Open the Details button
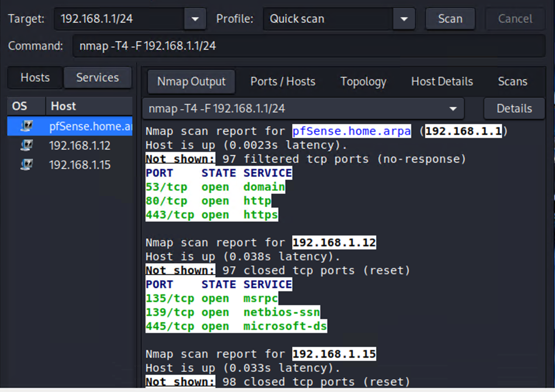The image size is (555, 392). (x=514, y=109)
